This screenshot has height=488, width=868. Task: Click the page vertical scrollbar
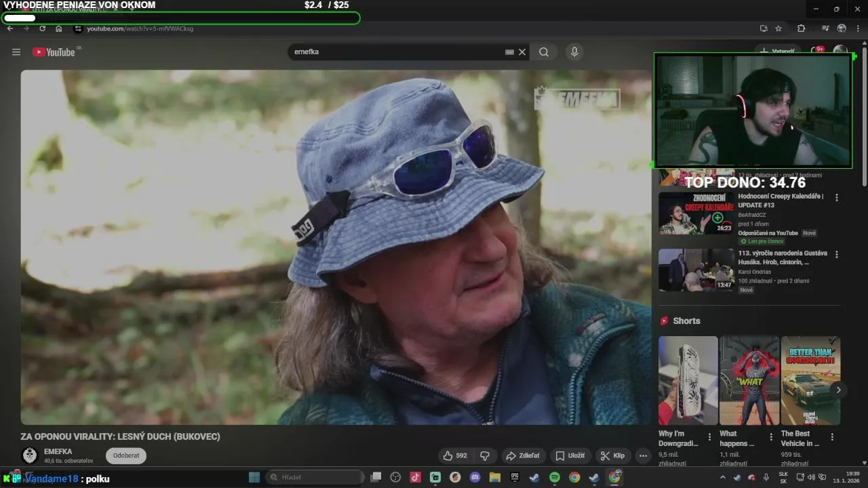864,115
